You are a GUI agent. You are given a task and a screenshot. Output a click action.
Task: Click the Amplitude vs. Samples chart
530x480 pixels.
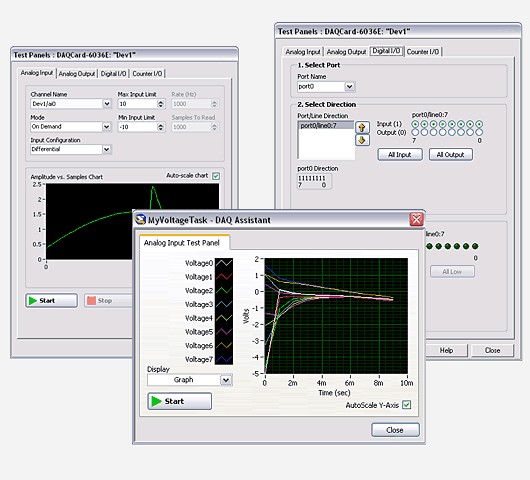point(132,221)
